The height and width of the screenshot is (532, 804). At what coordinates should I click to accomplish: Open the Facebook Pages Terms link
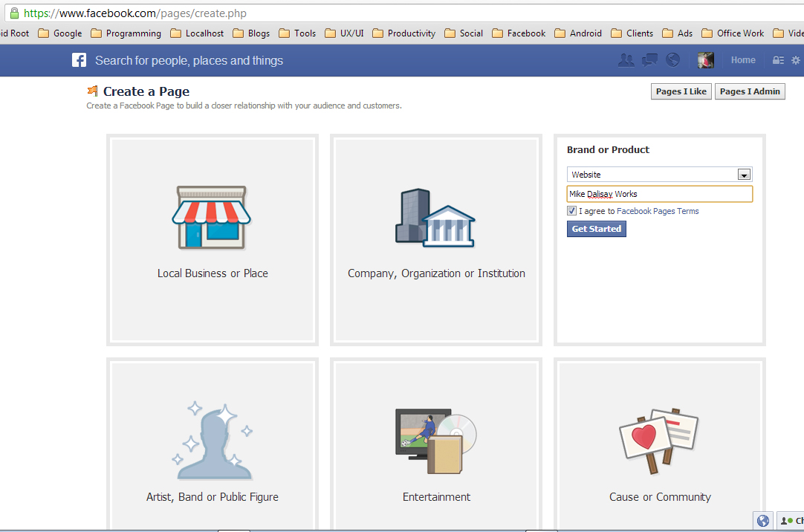coord(658,211)
